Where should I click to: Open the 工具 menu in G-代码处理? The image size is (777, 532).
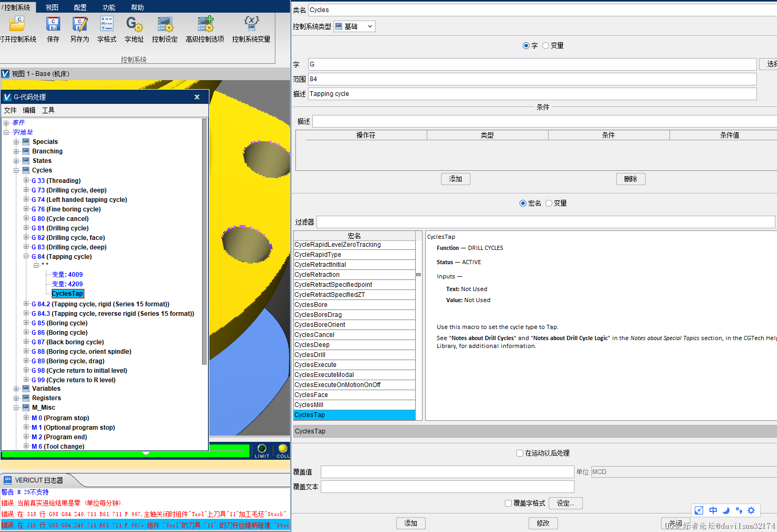49,110
